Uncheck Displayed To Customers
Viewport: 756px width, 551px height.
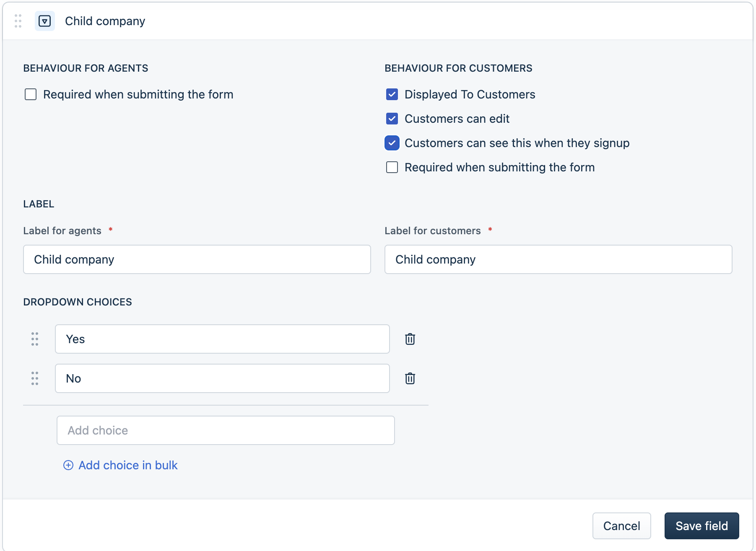392,94
